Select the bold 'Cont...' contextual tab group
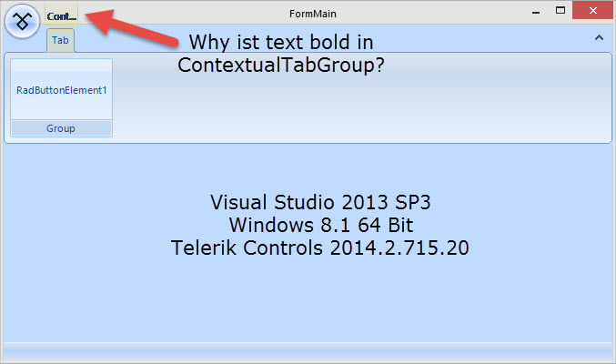 tap(62, 16)
